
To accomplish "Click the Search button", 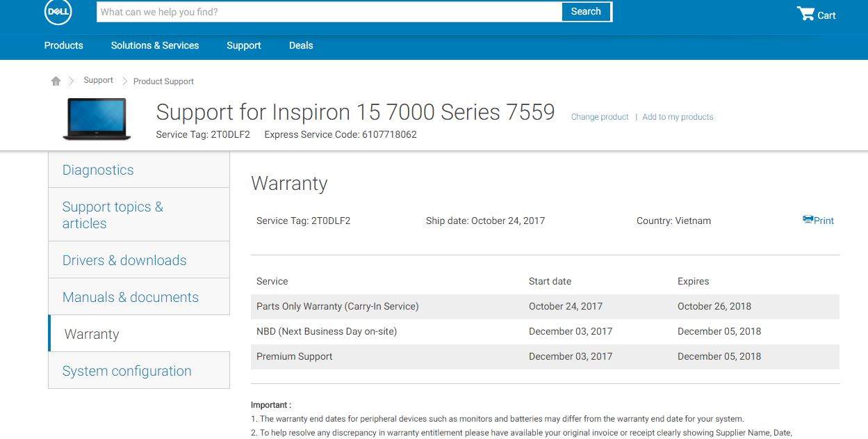I will 586,12.
